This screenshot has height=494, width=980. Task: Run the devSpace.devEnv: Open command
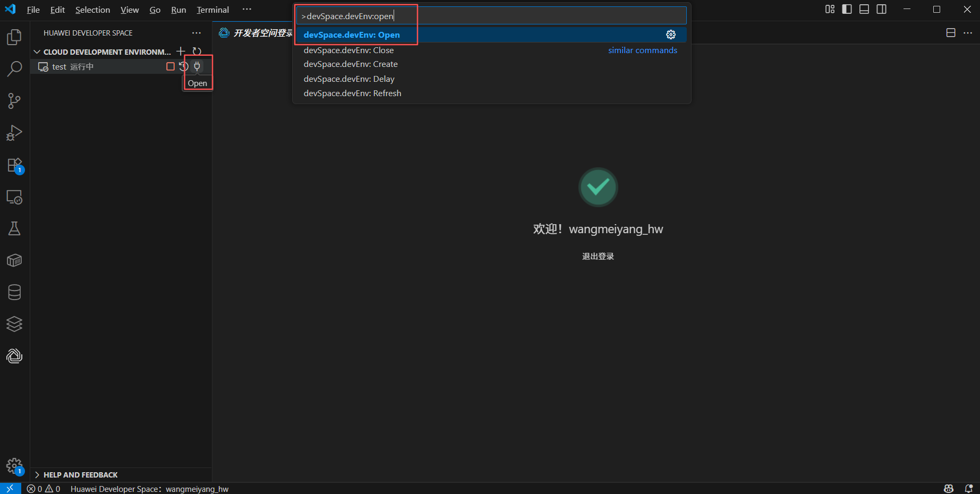(491, 35)
